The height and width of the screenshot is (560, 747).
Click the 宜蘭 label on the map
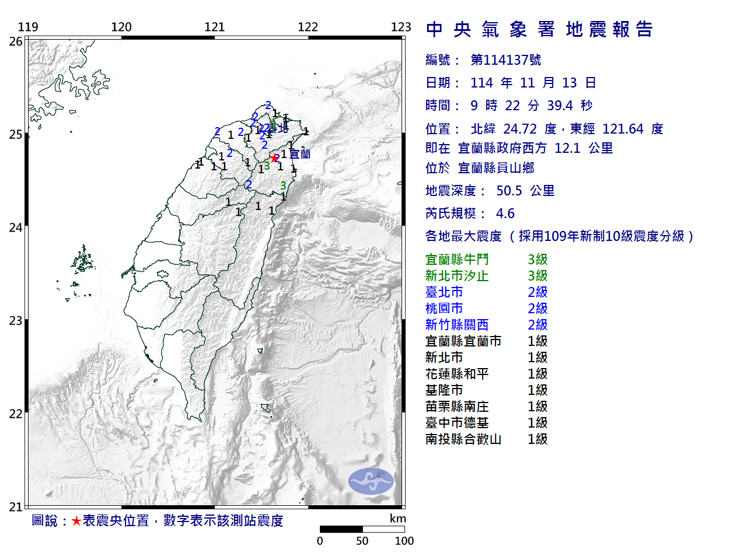[300, 154]
